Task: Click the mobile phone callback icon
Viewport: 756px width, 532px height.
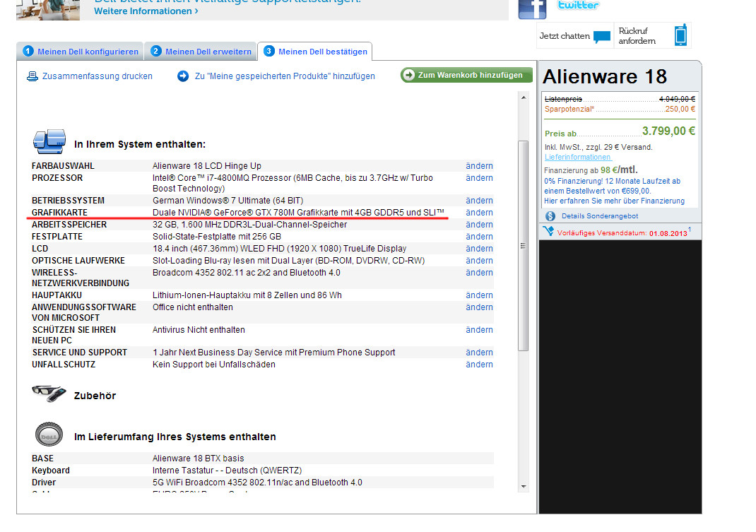Action: click(680, 35)
